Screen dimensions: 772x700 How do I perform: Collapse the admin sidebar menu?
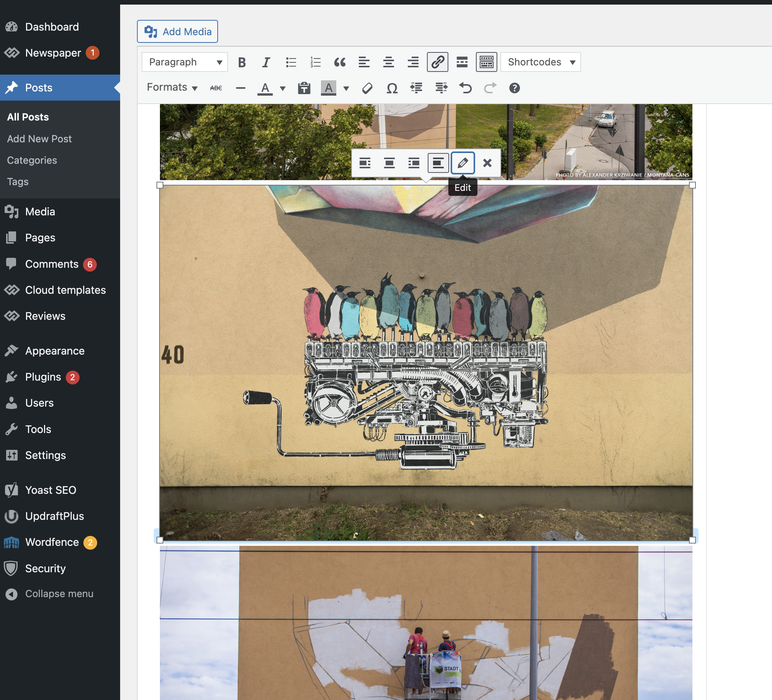60,594
